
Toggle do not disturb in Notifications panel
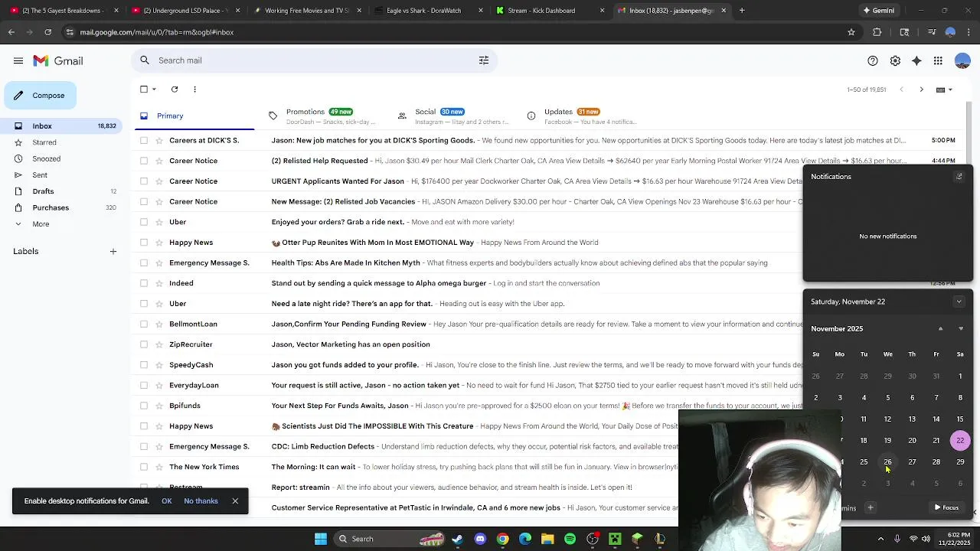tap(959, 177)
